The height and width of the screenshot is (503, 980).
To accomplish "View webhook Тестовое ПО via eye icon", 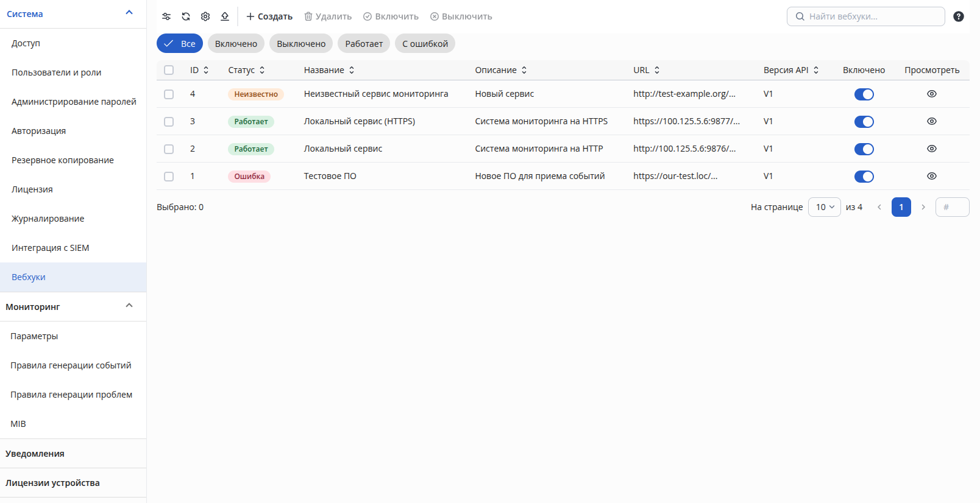I will coord(932,176).
